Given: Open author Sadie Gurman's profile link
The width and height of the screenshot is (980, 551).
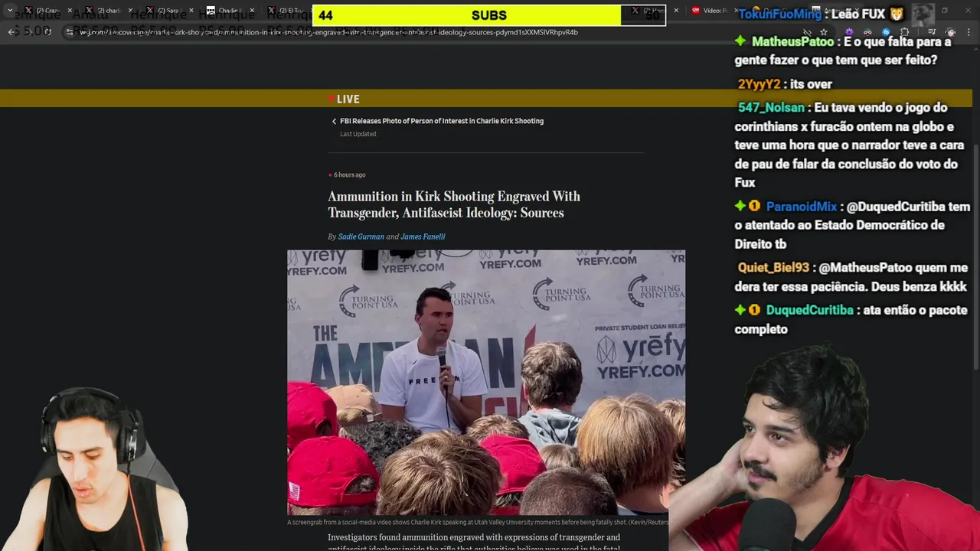Looking at the screenshot, I should [361, 236].
